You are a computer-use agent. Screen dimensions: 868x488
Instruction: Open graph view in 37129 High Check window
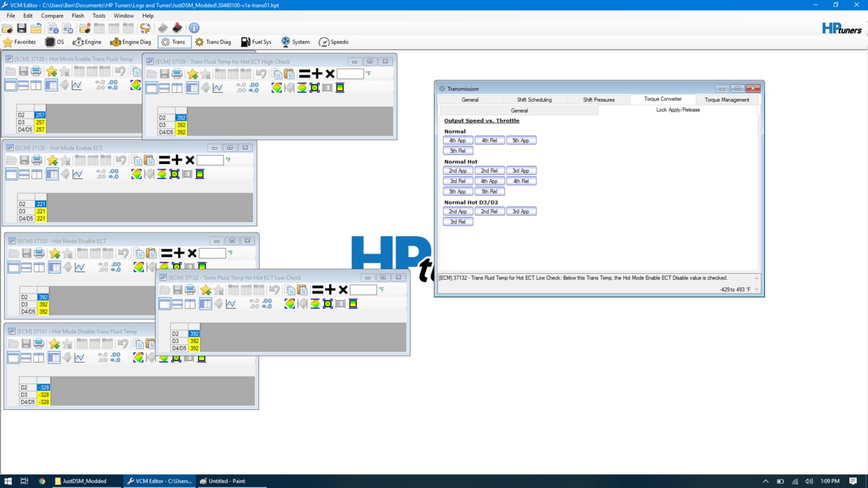pos(218,88)
